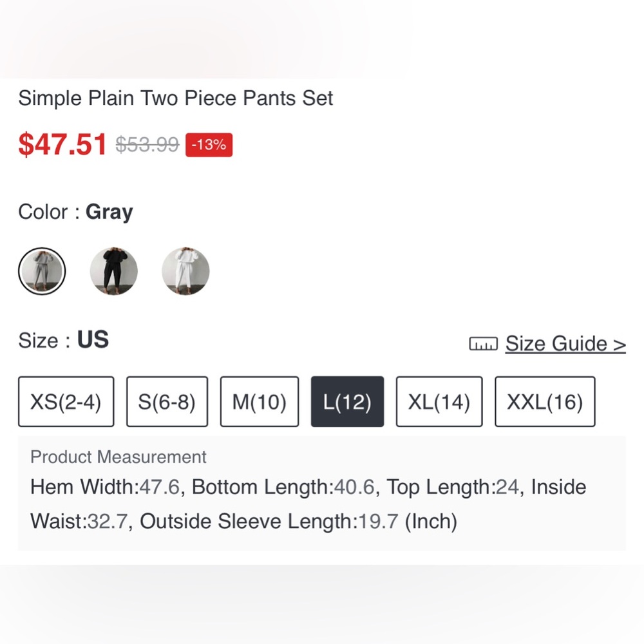Viewport: 644px width, 644px height.
Task: Click the currently selected L(12) size
Action: pos(347,401)
